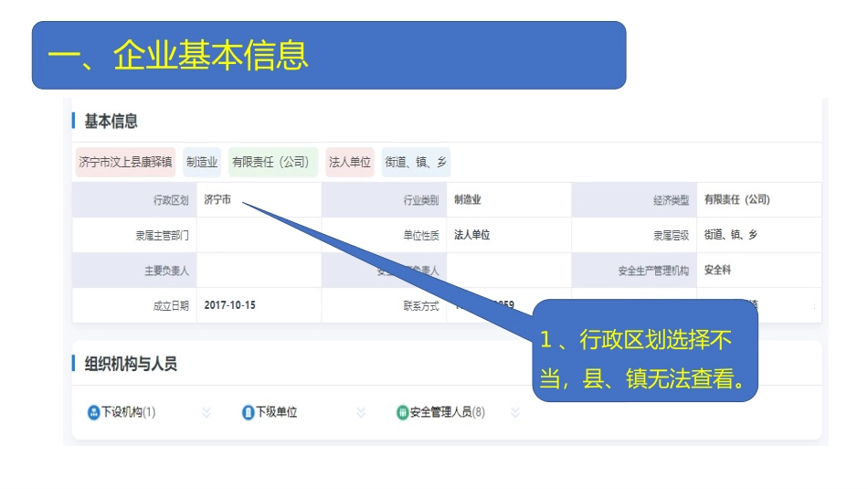Click the 行政区划 field label
The width and height of the screenshot is (868, 489).
click(x=171, y=200)
